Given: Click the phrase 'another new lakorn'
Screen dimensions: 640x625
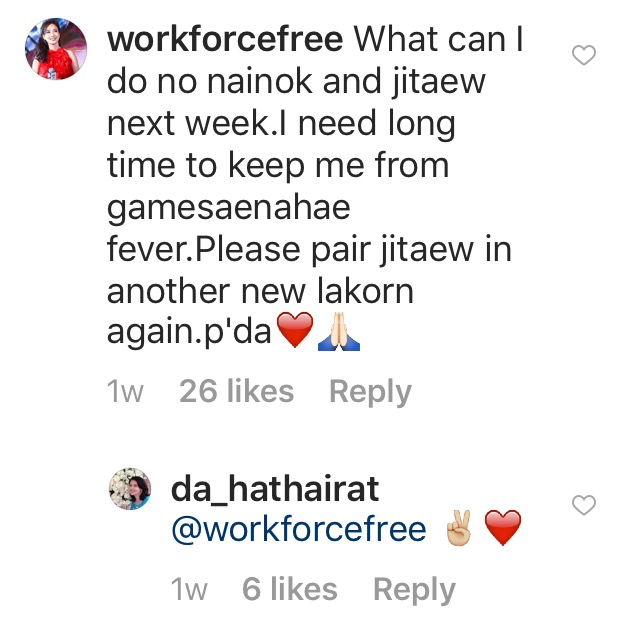Looking at the screenshot, I should 260,291.
